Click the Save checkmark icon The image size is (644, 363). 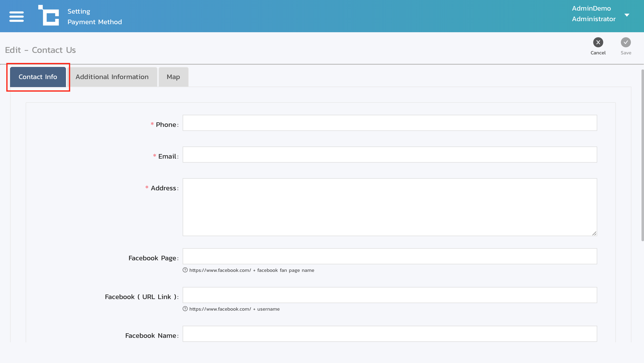(626, 42)
